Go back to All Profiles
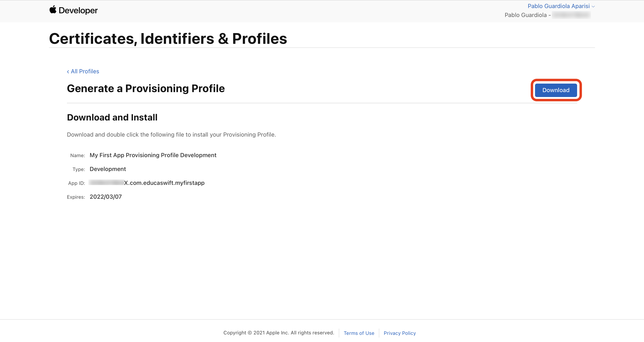This screenshot has width=644, height=342. 85,72
